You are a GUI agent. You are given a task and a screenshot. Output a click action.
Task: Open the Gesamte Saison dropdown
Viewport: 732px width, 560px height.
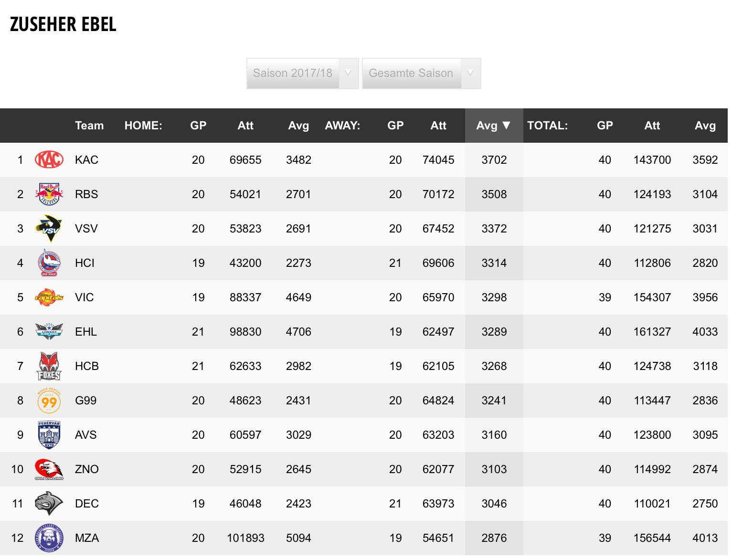(421, 74)
